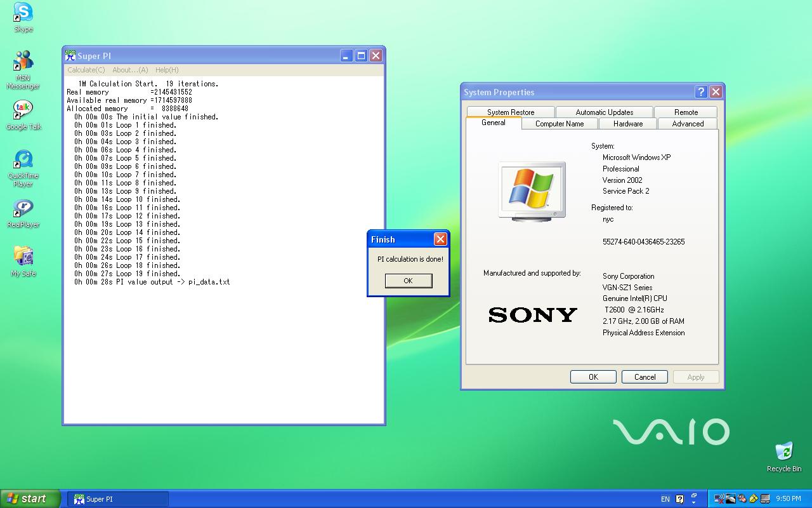Minimize the Super PI window

[x=346, y=56]
